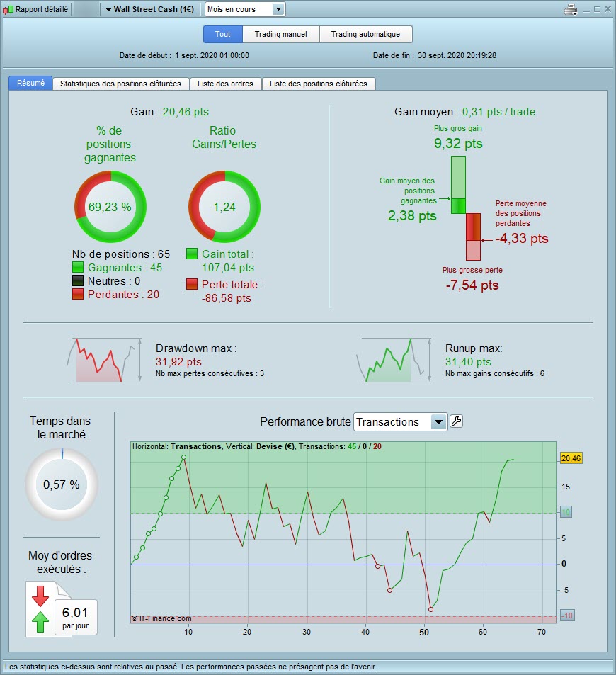The image size is (616, 675).
Task: Open the Liste des ordres tab
Action: [225, 84]
